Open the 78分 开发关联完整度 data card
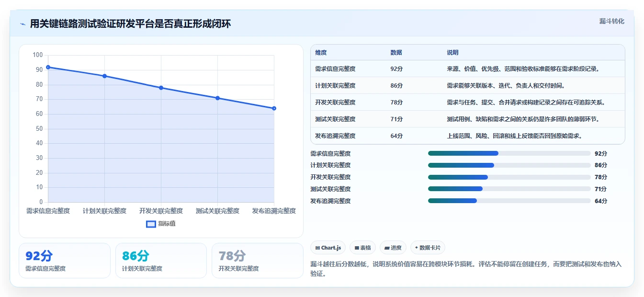 tap(258, 261)
